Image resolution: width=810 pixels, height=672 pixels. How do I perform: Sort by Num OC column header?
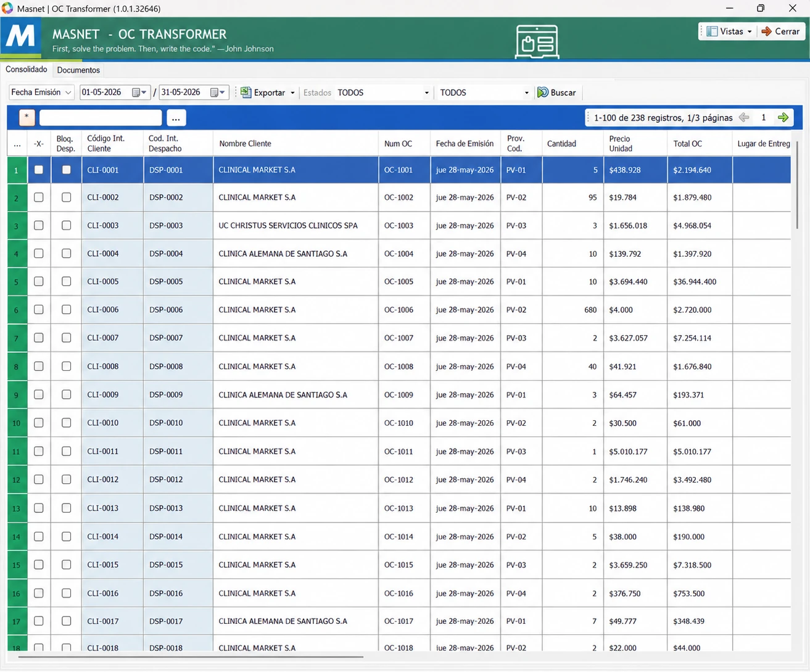pyautogui.click(x=405, y=143)
